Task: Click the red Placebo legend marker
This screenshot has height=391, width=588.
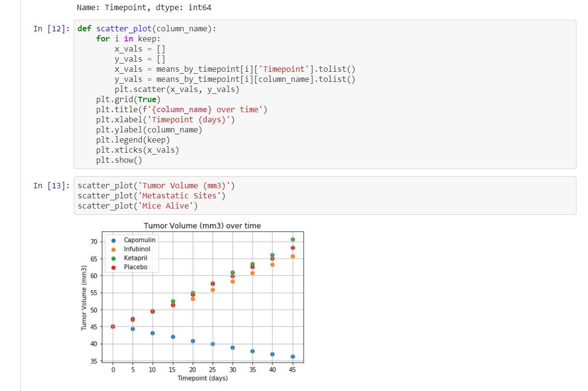Action: pyautogui.click(x=113, y=267)
